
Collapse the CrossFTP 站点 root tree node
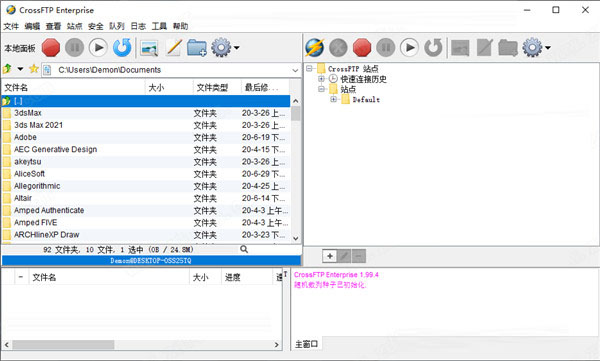[310, 69]
